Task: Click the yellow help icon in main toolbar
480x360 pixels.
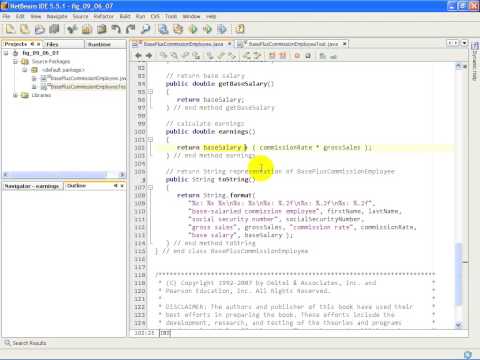Action: [240, 29]
